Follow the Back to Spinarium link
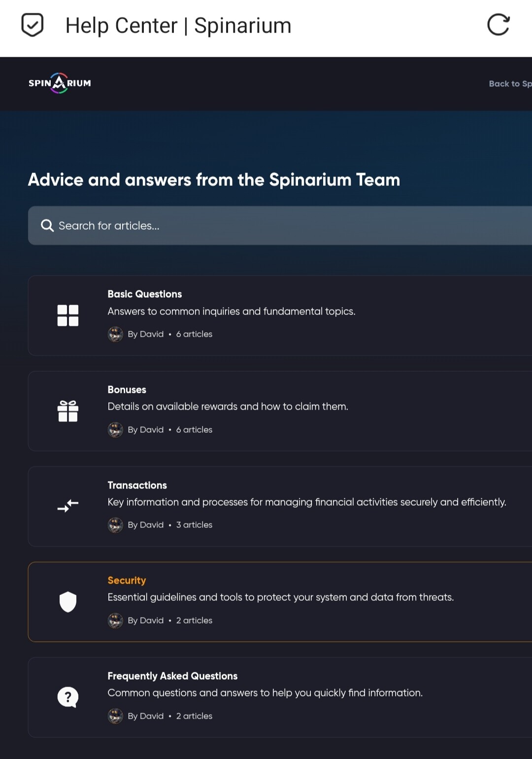Image resolution: width=532 pixels, height=759 pixels. point(510,84)
